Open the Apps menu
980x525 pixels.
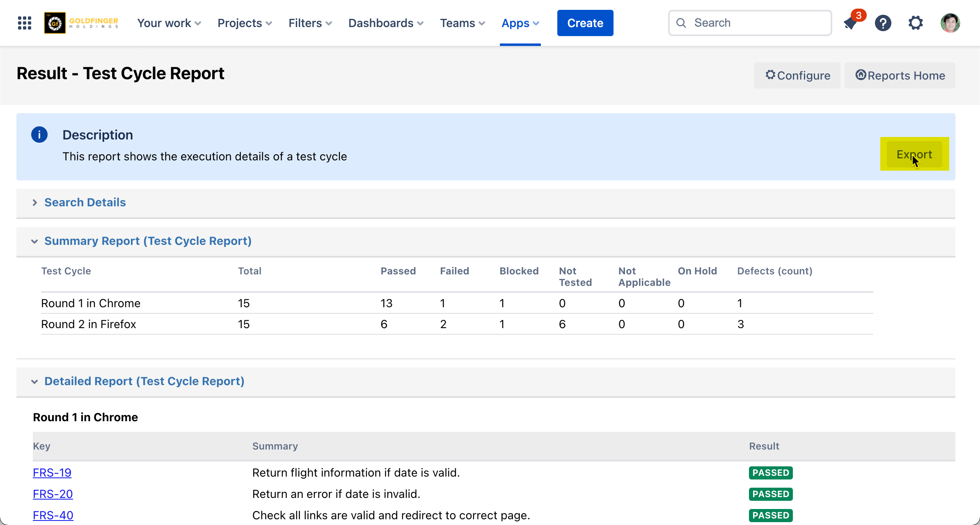[520, 23]
